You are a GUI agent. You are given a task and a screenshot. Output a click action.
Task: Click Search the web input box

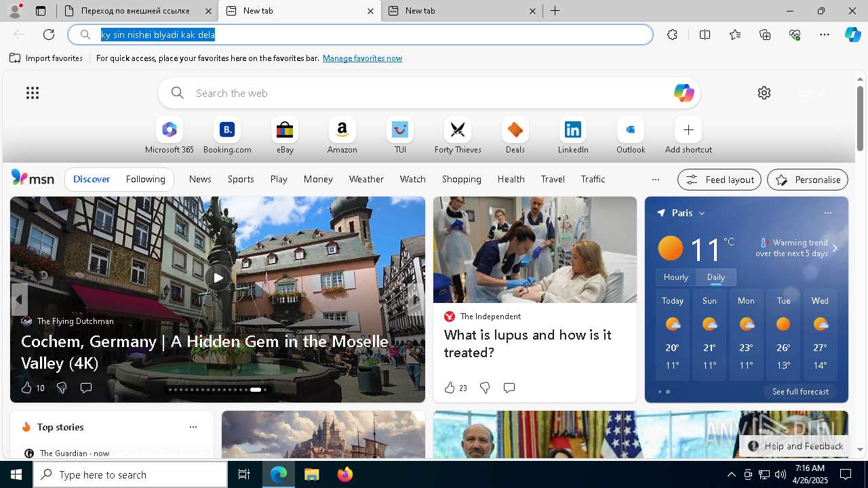coord(429,93)
